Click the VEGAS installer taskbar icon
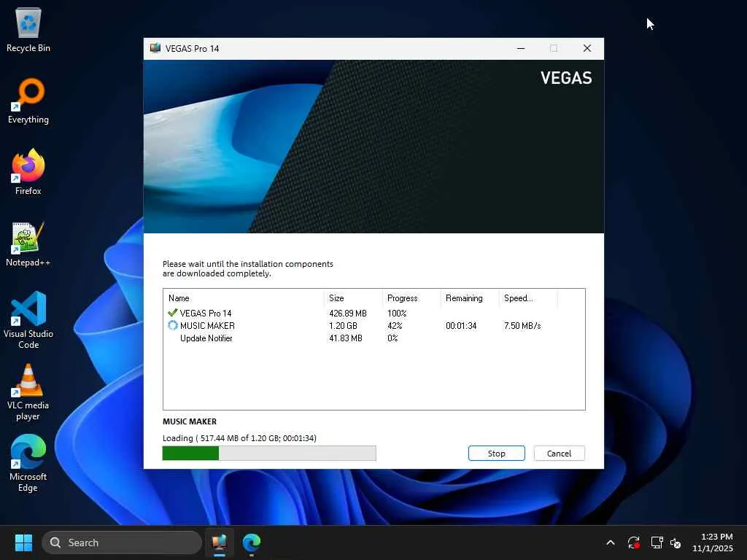 coord(220,542)
